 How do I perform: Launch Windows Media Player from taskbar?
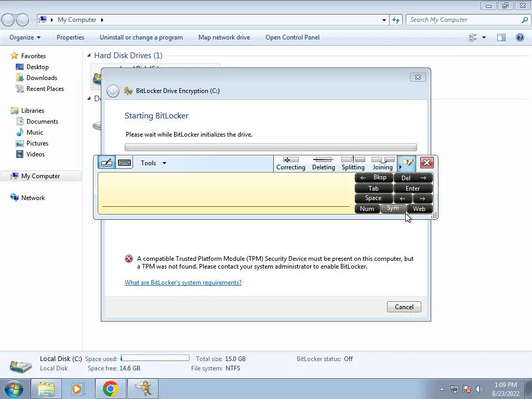[x=78, y=389]
